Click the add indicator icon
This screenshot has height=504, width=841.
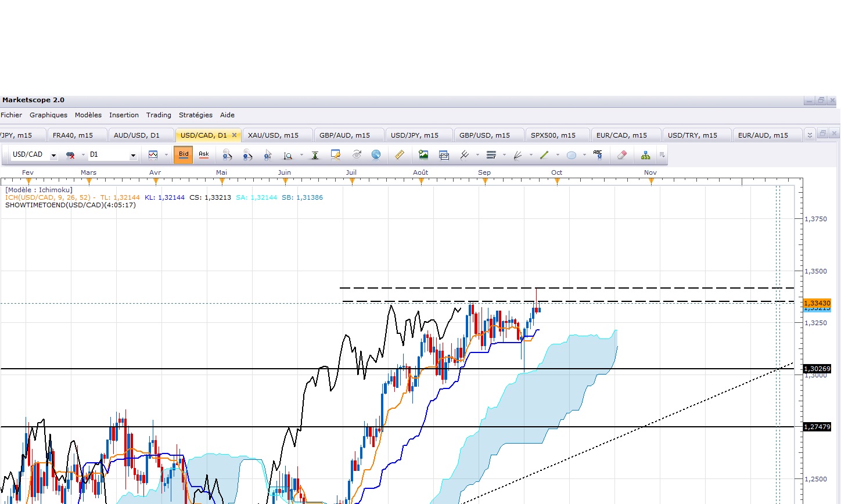tap(465, 155)
